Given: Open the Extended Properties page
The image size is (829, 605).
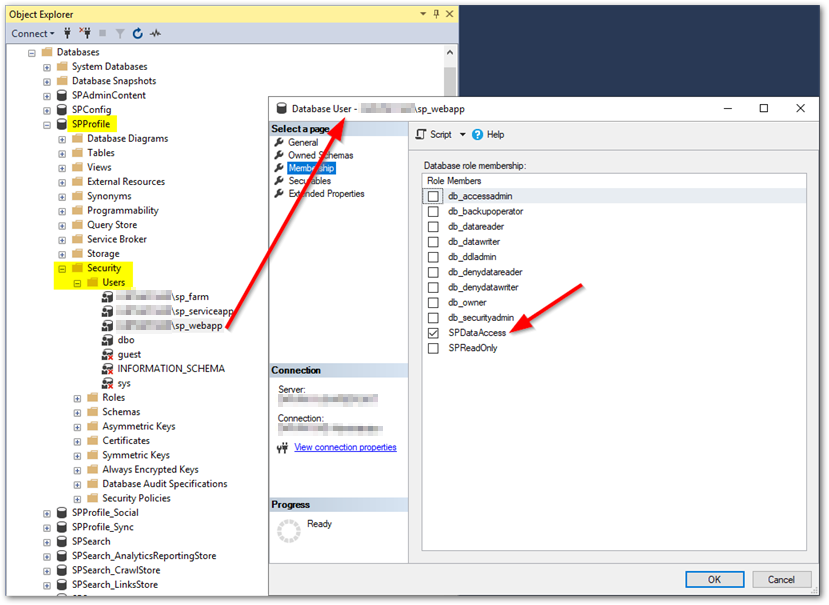Looking at the screenshot, I should (326, 194).
